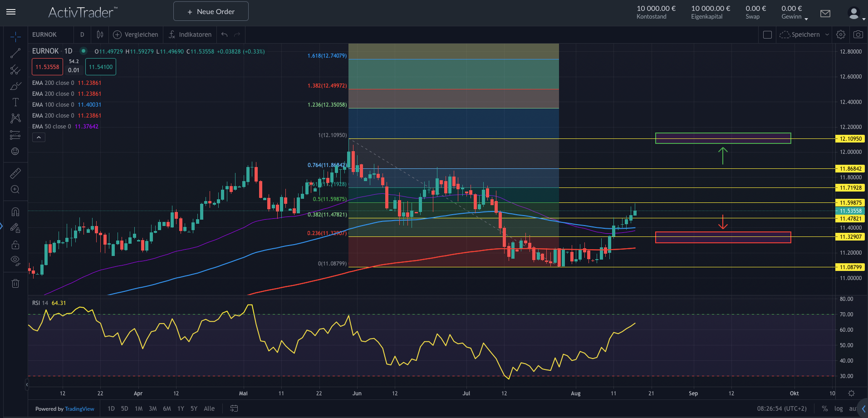Toggle magnet mode in the left toolbar
This screenshot has height=418, width=868.
point(15,212)
